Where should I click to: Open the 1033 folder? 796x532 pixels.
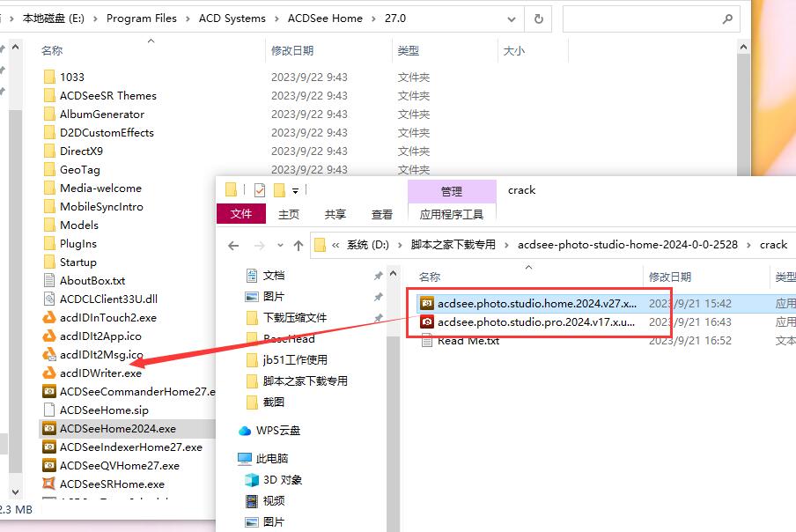pos(71,78)
